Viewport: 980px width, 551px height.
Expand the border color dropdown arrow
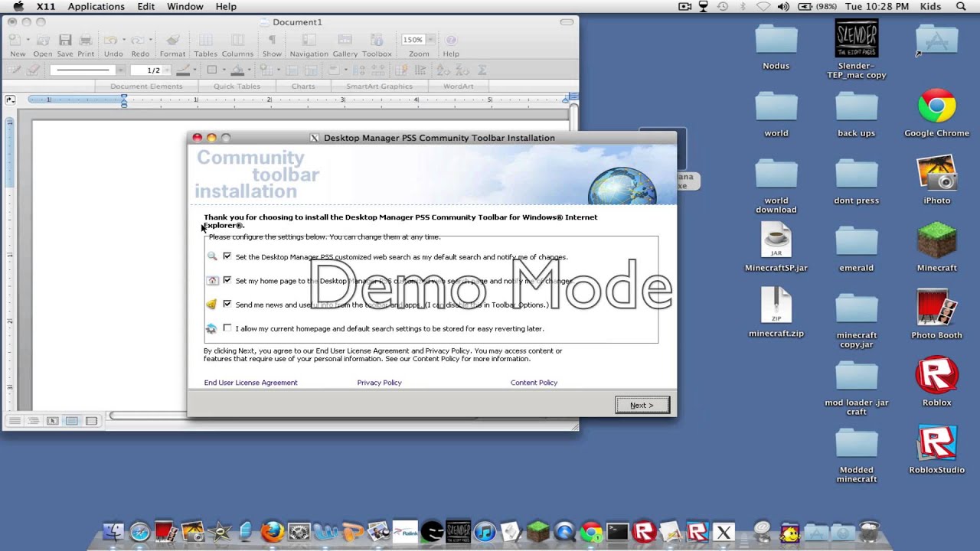195,70
